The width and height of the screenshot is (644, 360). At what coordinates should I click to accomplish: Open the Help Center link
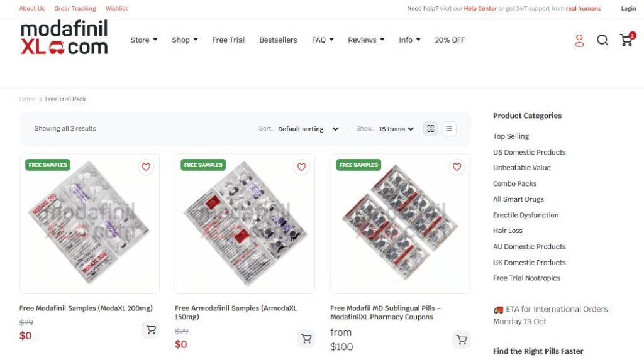480,8
